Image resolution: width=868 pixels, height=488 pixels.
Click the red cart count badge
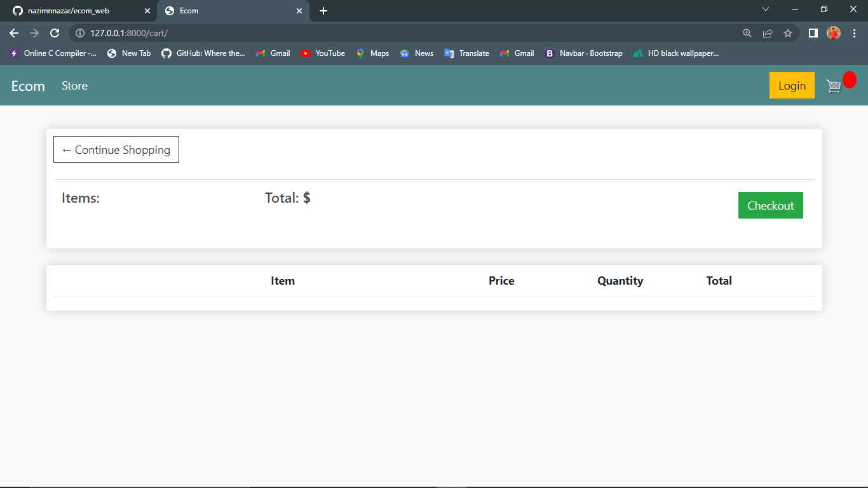tap(850, 80)
